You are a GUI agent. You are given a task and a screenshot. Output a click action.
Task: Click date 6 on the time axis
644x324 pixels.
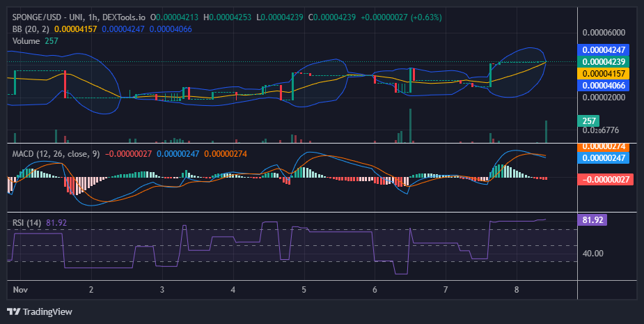375,290
